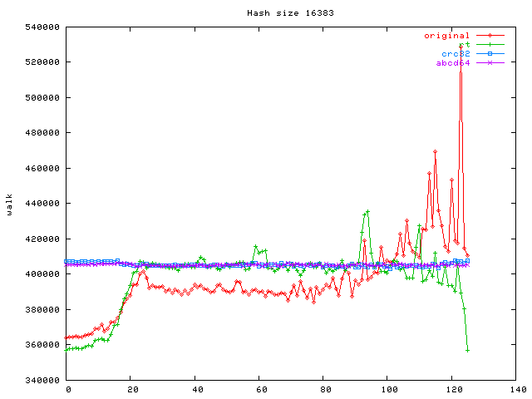Click the first green data point at left
Screen dimensions: 532x399
[66, 349]
